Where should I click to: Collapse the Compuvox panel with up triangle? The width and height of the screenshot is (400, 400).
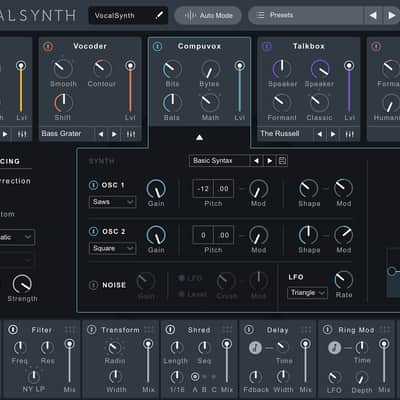click(x=199, y=137)
